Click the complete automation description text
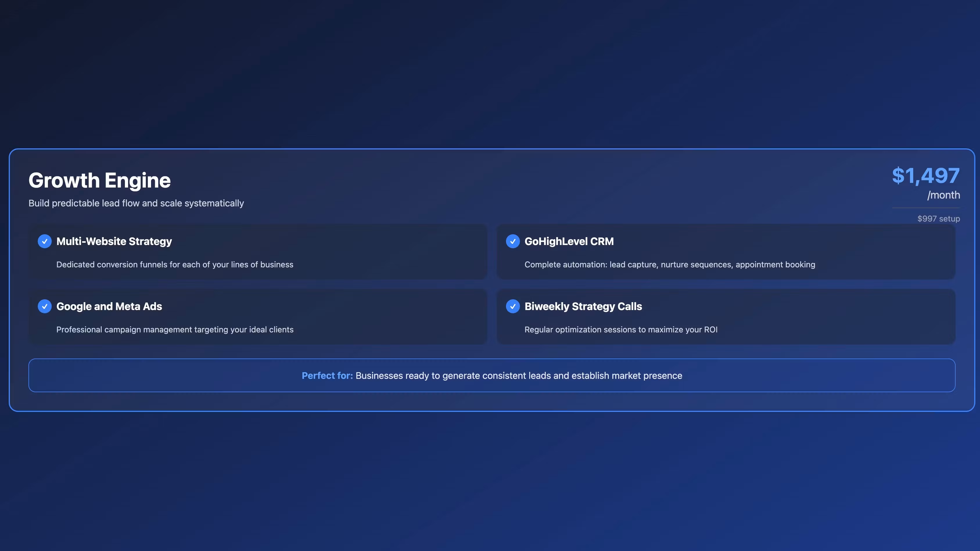This screenshot has height=551, width=980. tap(670, 265)
